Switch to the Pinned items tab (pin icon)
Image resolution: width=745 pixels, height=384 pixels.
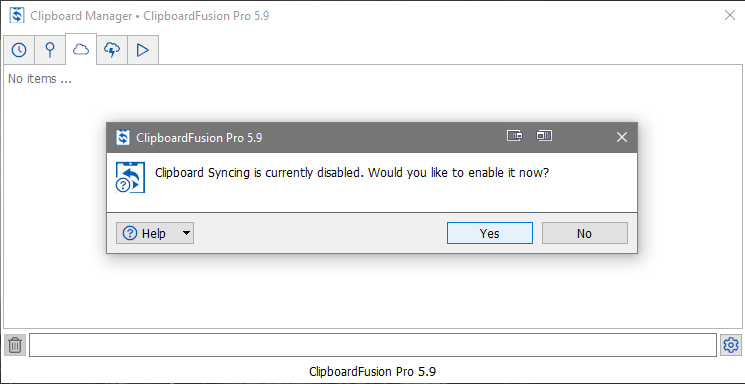[50, 49]
